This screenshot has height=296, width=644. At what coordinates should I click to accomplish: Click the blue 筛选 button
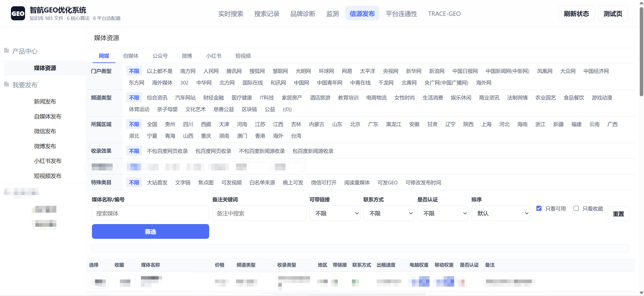click(x=150, y=231)
